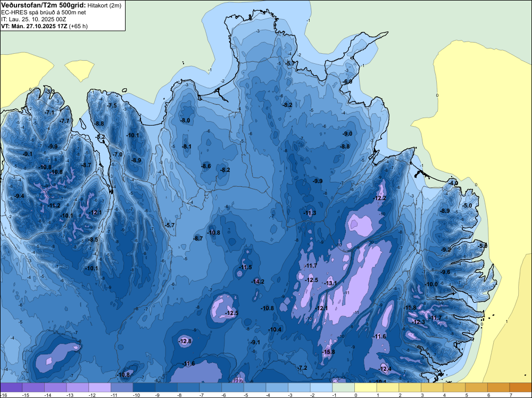Screen dimensions: 532x398
Task: Click the '-9.4' temperature value
Action: [x=19, y=196]
